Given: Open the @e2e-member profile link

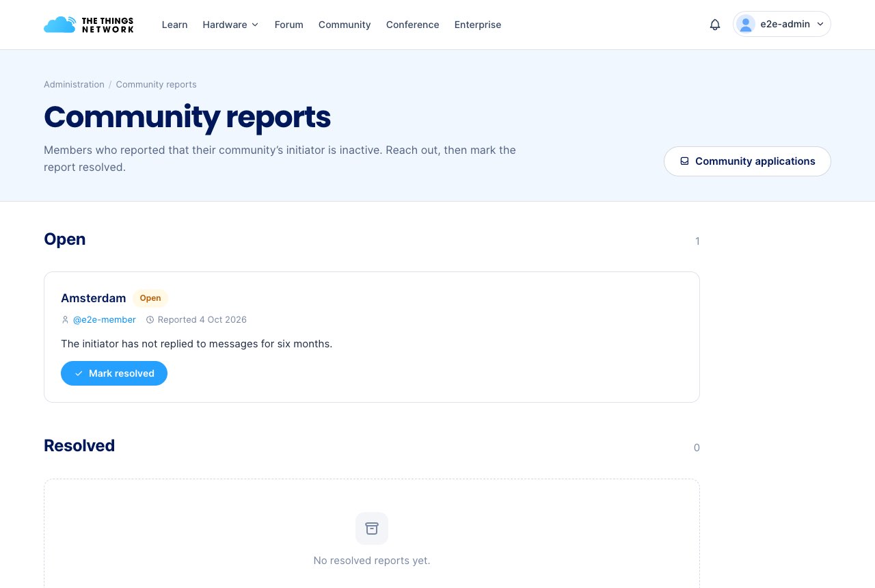Looking at the screenshot, I should (x=105, y=320).
